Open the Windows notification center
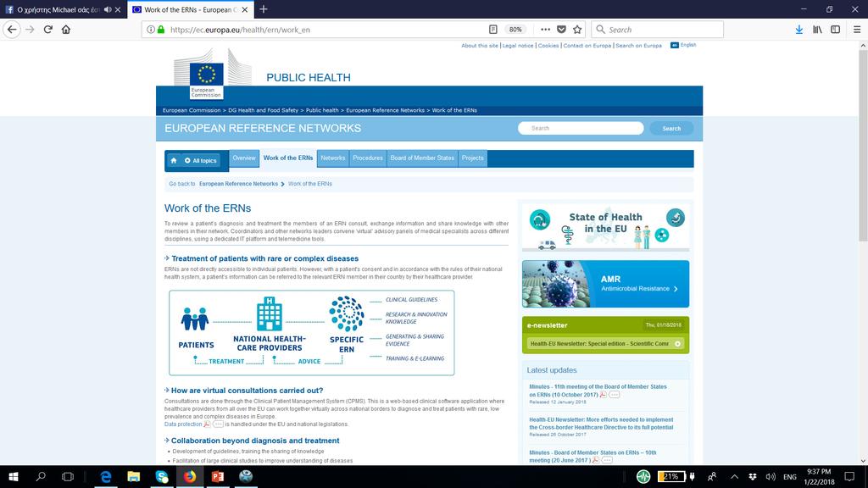The height and width of the screenshot is (488, 868). pos(849,476)
